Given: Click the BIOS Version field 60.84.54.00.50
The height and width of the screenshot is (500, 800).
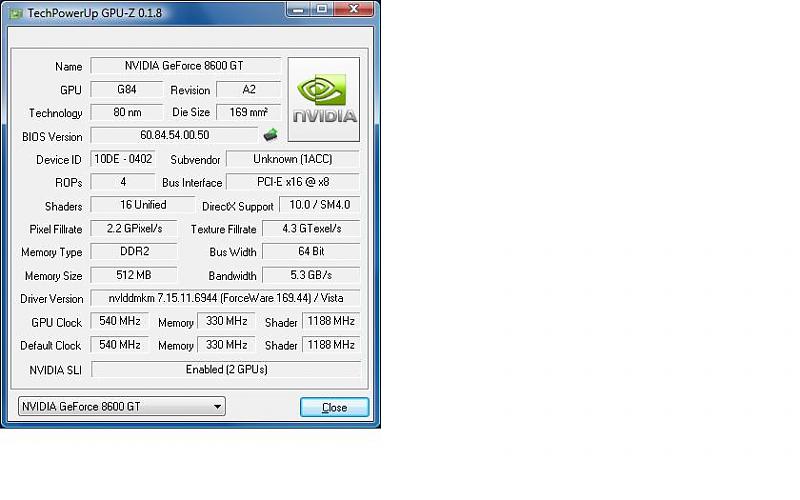Looking at the screenshot, I should (x=174, y=135).
